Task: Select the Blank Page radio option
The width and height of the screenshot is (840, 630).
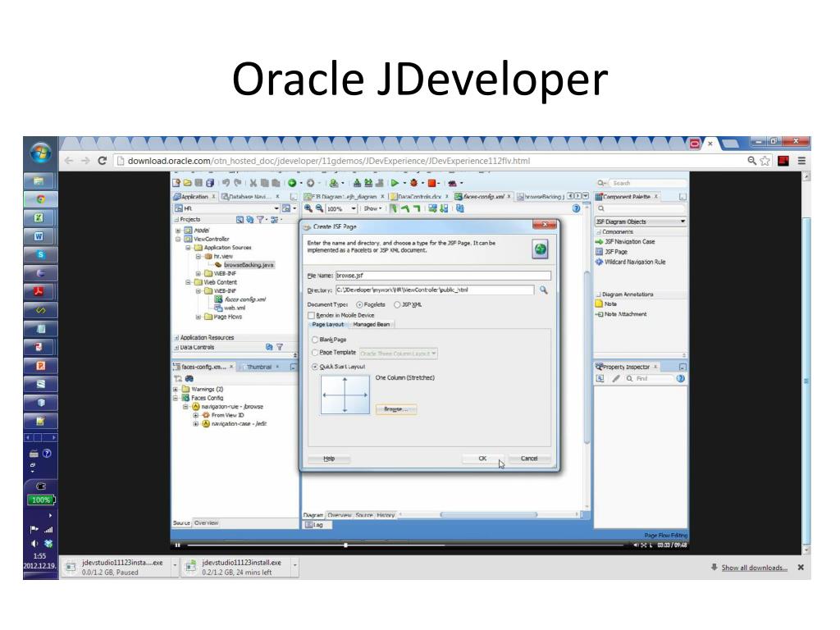Action: click(315, 340)
